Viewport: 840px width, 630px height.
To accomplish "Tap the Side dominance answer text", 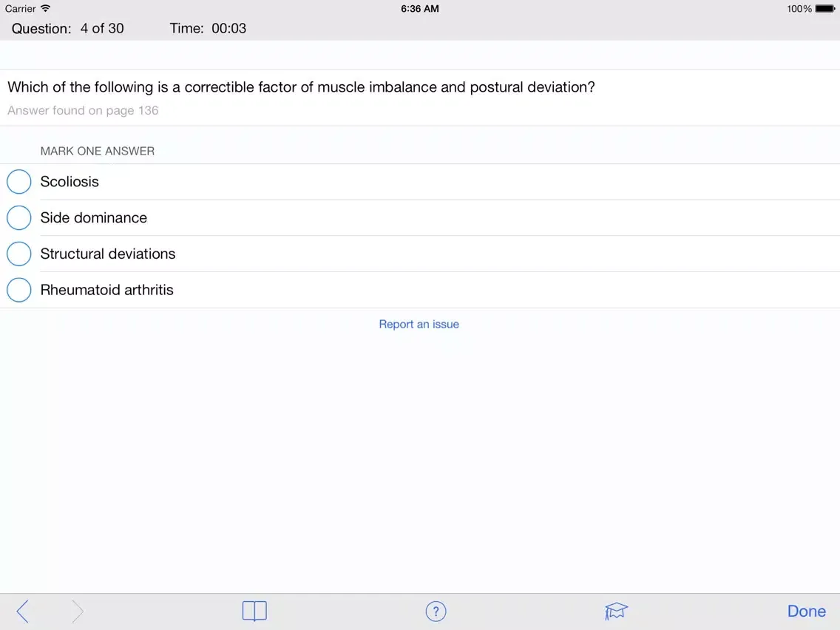I will [94, 217].
